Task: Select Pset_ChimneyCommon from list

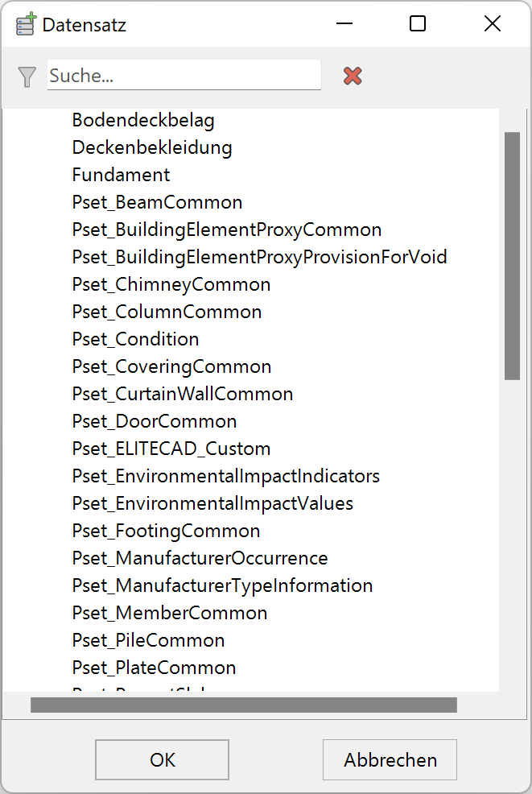Action: pyautogui.click(x=171, y=284)
